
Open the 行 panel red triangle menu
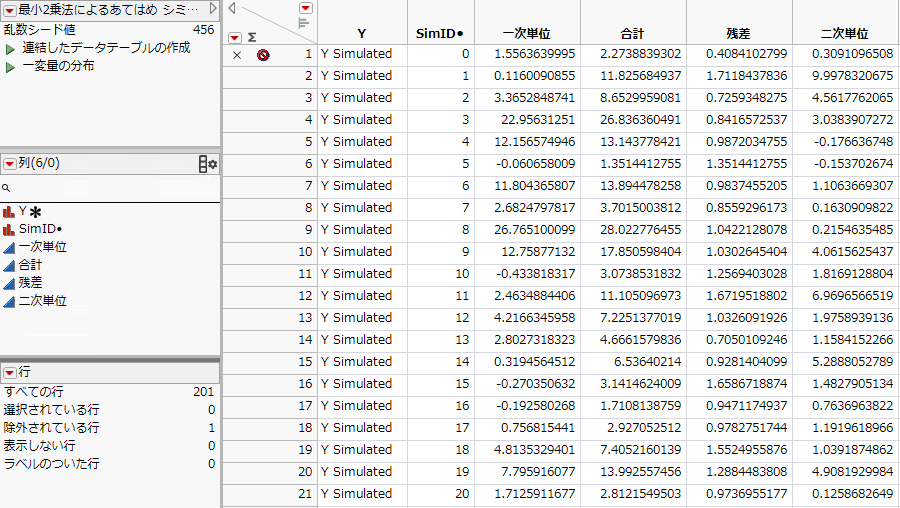click(x=9, y=373)
